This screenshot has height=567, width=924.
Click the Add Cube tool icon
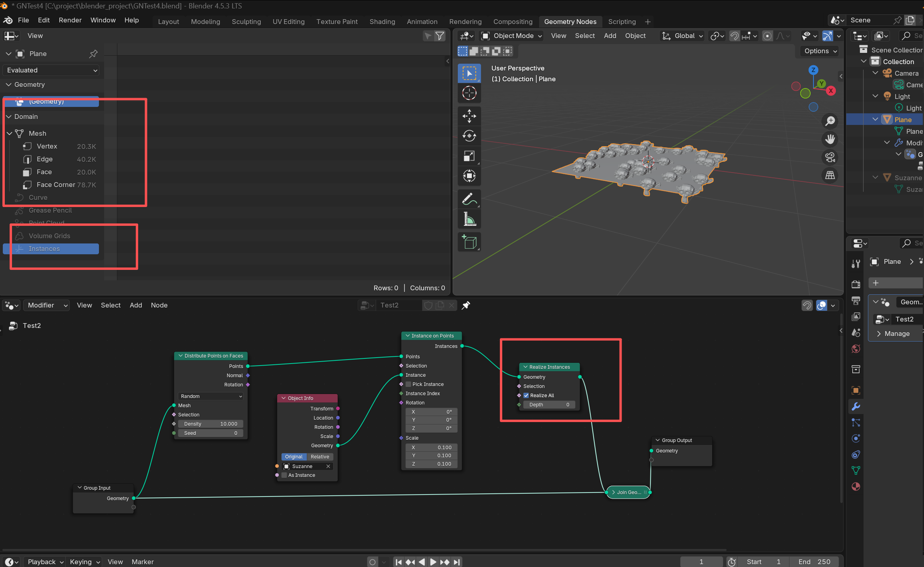pyautogui.click(x=469, y=242)
